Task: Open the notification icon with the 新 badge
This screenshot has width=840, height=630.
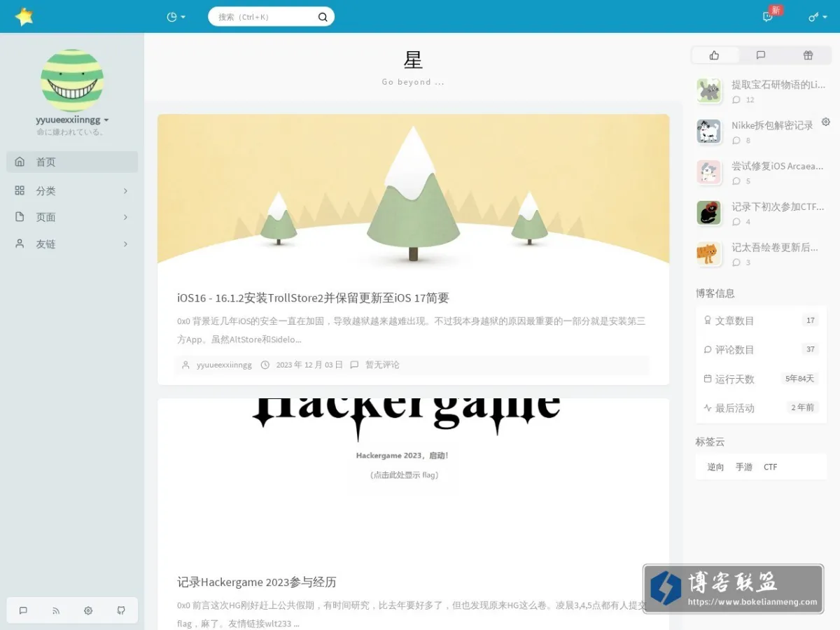Action: click(x=768, y=17)
